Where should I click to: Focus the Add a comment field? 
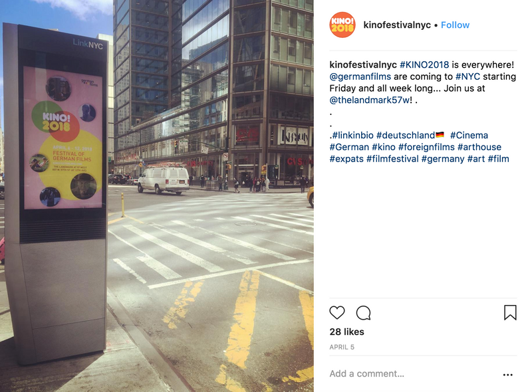click(414, 373)
